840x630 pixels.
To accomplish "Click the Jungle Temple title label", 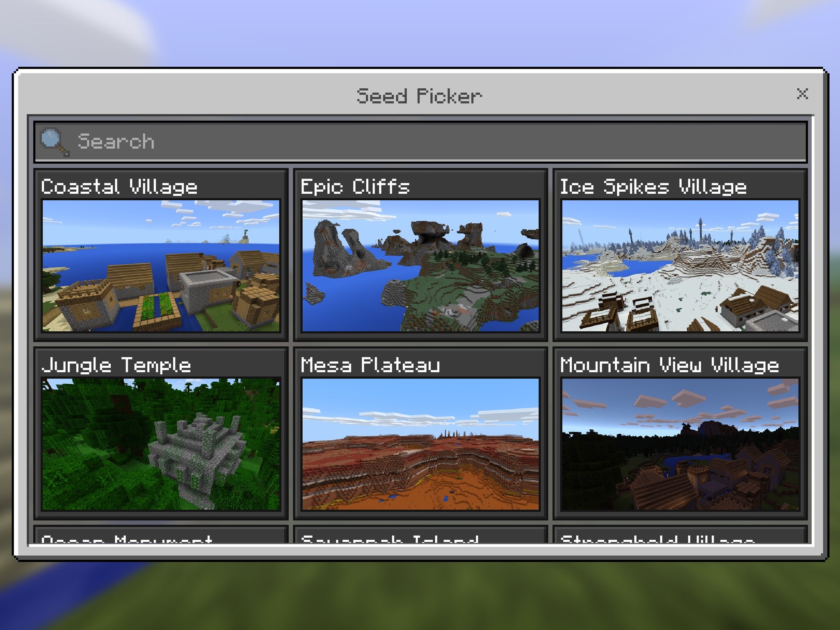I will pyautogui.click(x=118, y=365).
